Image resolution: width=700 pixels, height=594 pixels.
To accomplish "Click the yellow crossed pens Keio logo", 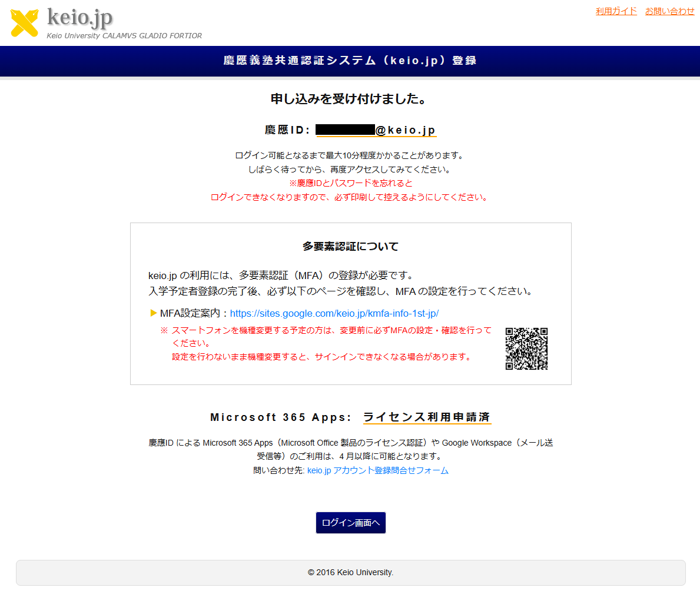I will (x=24, y=22).
